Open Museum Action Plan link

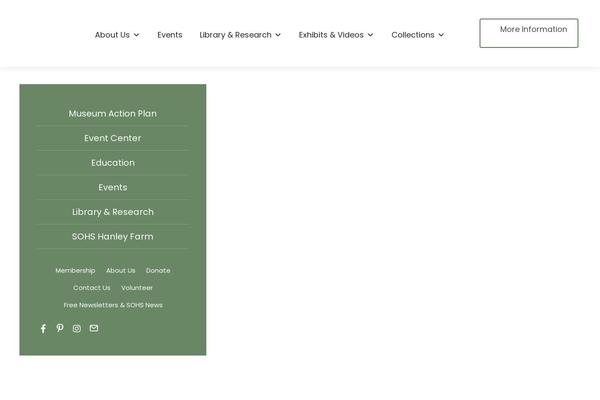click(x=112, y=113)
